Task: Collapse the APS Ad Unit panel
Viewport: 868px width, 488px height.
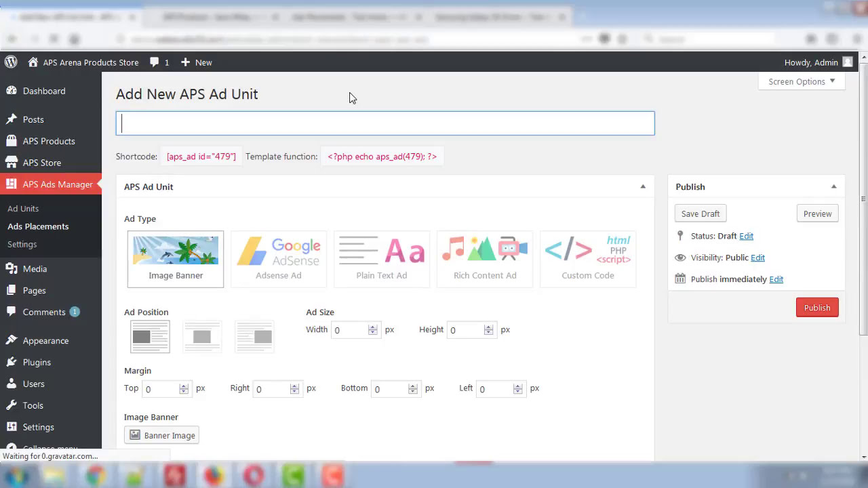Action: click(642, 186)
